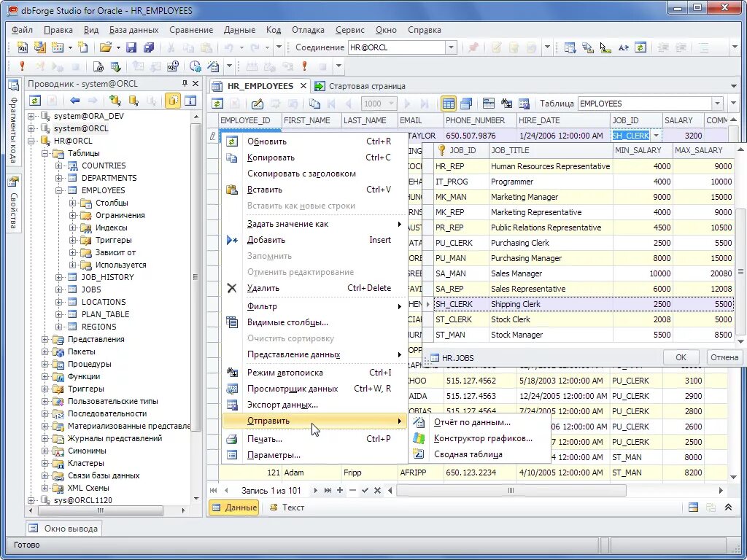The width and height of the screenshot is (747, 560).
Task: Click the checkmark to confirm record changes
Action: click(365, 490)
